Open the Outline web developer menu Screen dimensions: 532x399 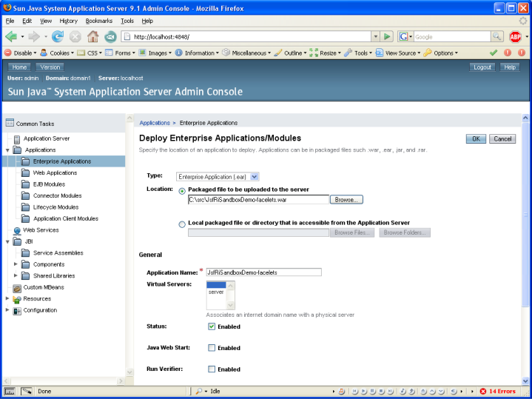coord(291,53)
